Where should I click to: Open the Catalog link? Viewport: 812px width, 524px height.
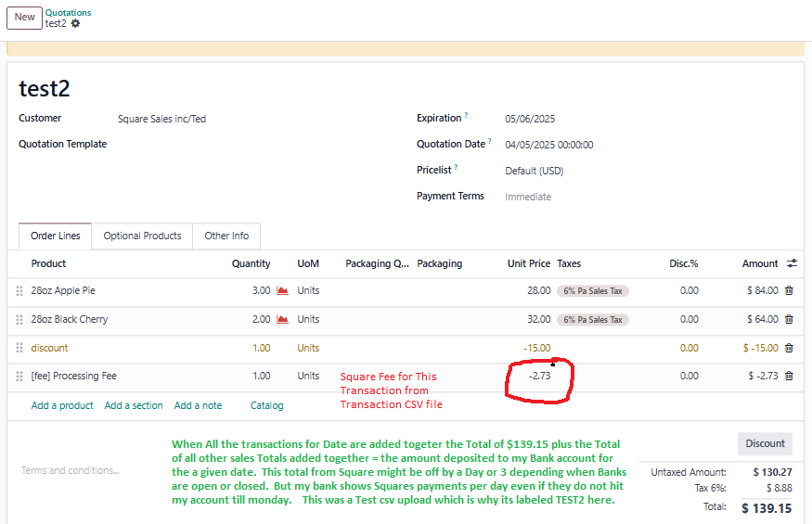pos(266,405)
